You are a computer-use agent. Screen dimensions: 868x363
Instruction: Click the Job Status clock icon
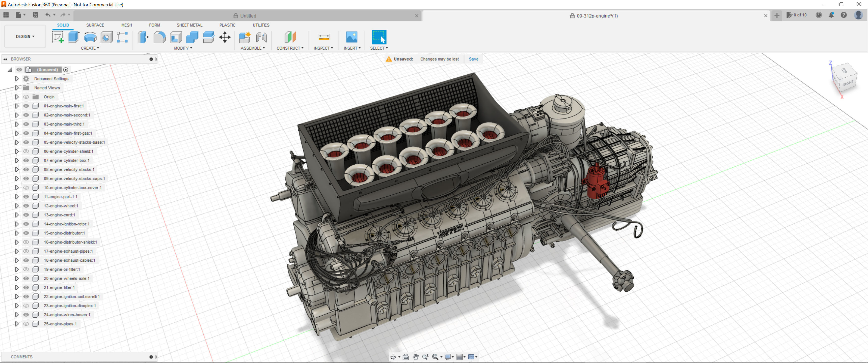point(819,15)
